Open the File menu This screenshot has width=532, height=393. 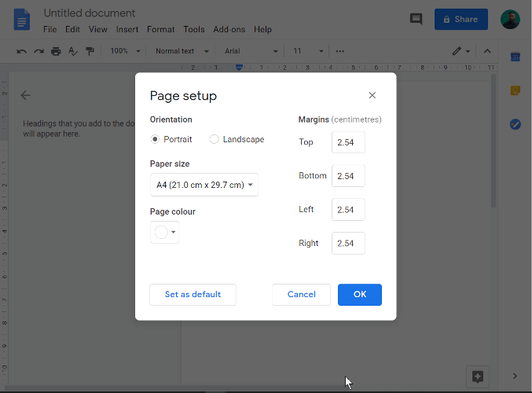50,30
